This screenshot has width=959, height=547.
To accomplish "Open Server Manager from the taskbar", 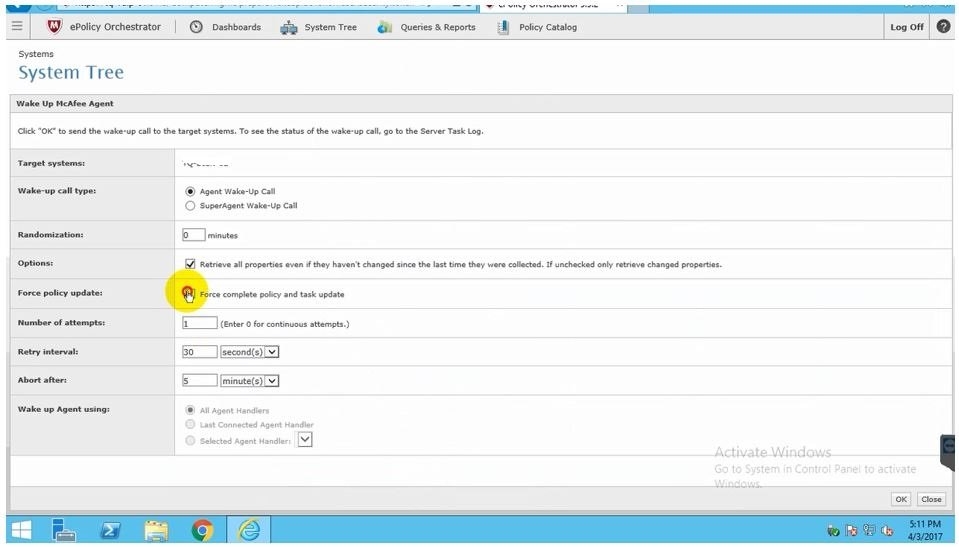I will tap(65, 530).
